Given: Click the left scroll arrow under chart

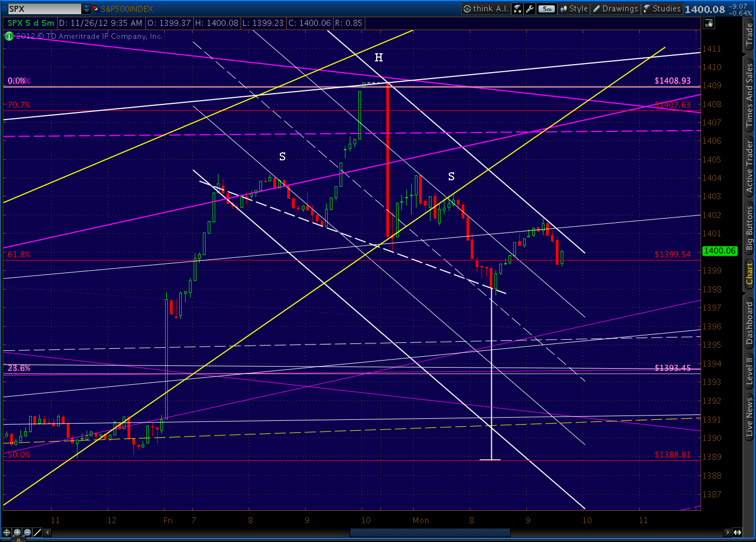Looking at the screenshot, I should click(x=48, y=532).
